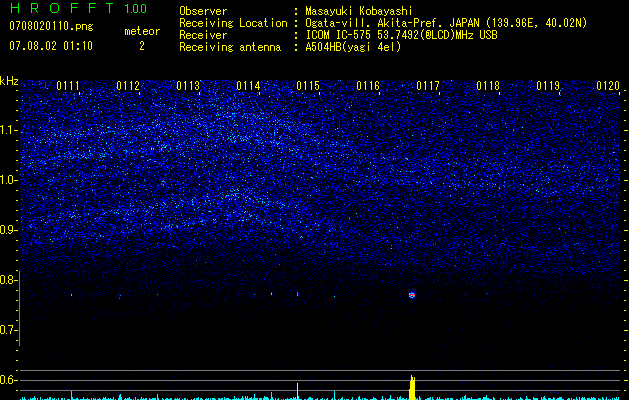Click the Observer label

(203, 11)
